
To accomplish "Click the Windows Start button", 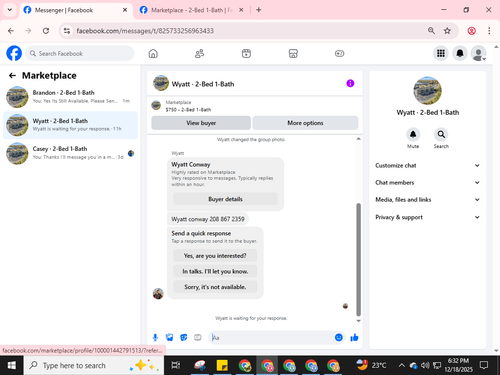I will click(x=12, y=365).
